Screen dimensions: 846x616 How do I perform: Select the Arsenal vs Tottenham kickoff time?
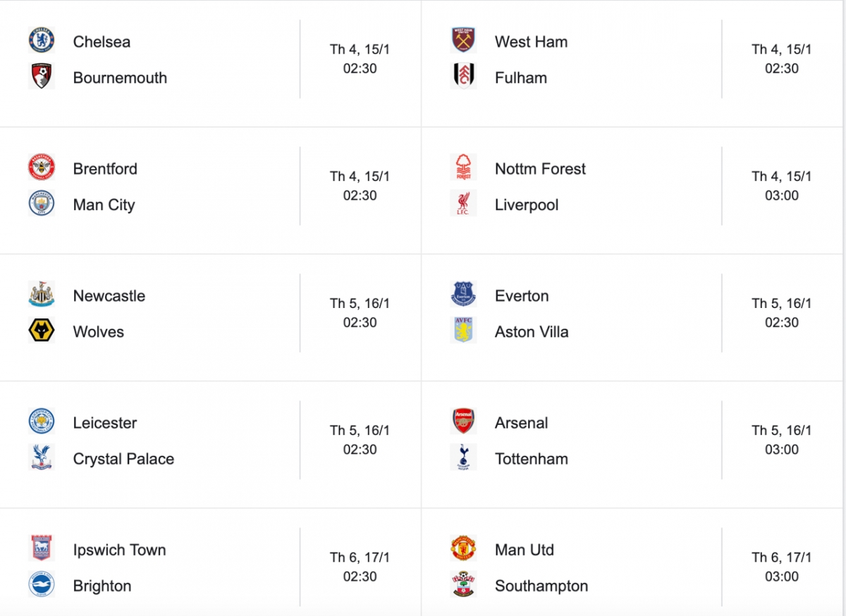pyautogui.click(x=782, y=440)
